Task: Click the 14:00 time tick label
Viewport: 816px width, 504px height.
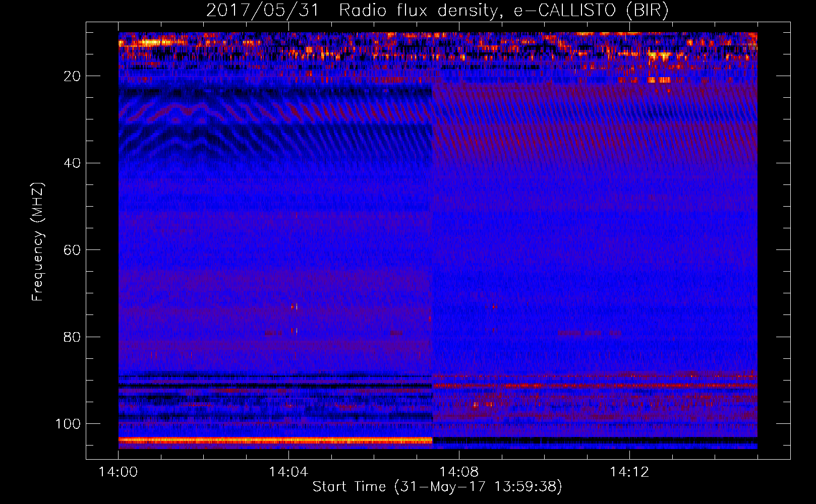Action: pos(118,472)
